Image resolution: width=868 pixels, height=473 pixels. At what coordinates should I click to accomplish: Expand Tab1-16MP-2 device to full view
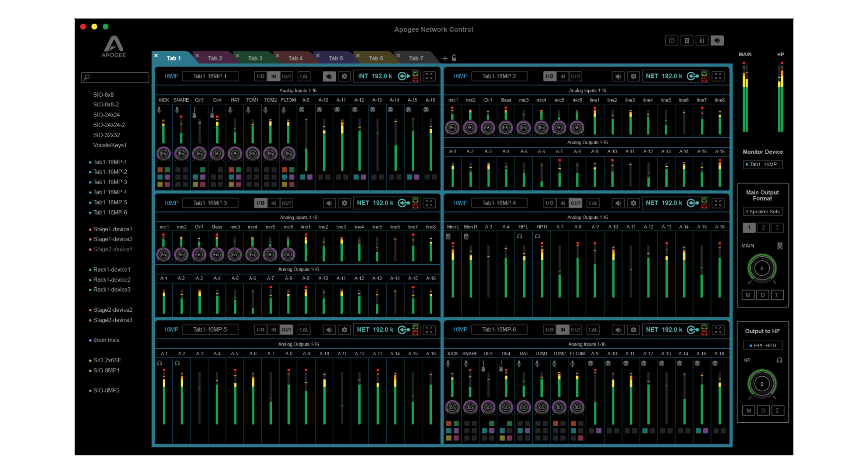(x=718, y=76)
